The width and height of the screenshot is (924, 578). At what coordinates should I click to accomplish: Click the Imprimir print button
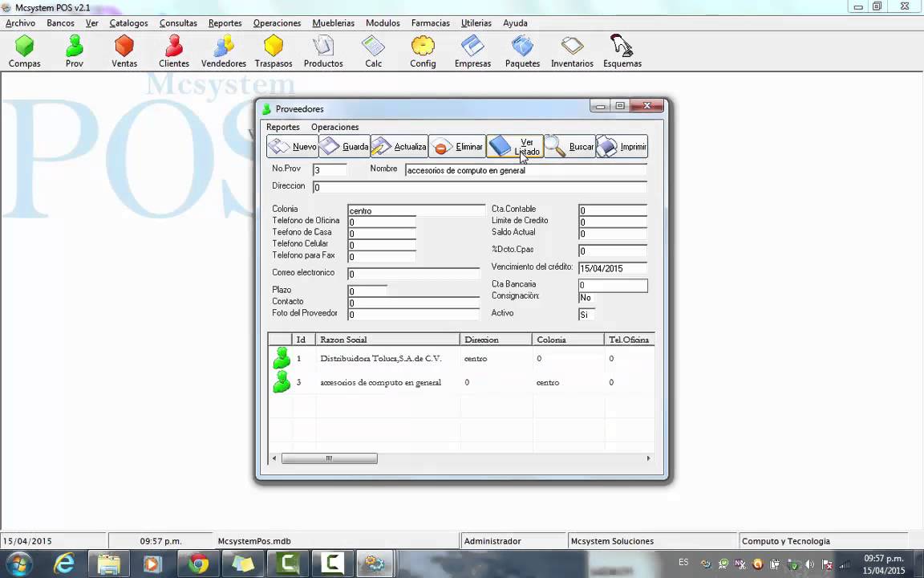click(622, 146)
